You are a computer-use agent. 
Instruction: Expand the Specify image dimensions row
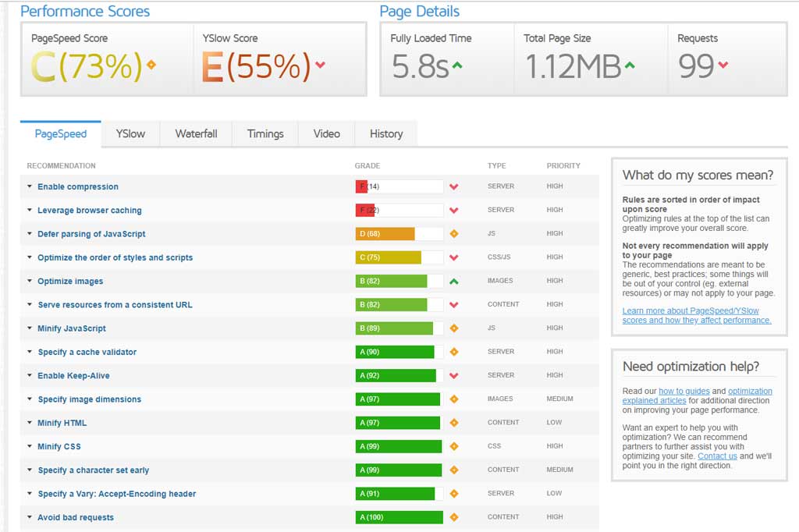click(89, 399)
